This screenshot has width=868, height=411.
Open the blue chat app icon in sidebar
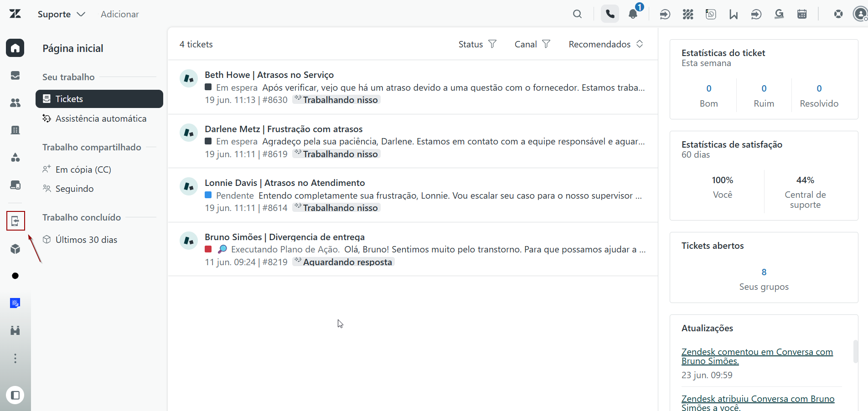[x=15, y=303]
